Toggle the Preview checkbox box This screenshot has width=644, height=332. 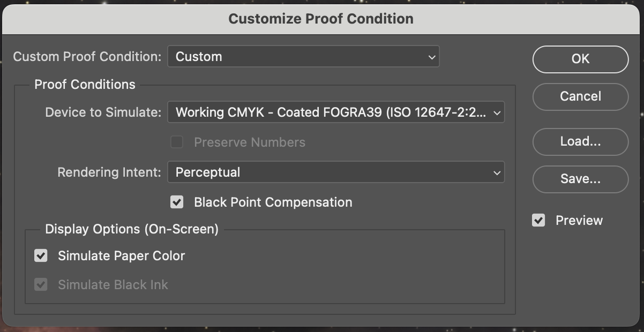[538, 220]
